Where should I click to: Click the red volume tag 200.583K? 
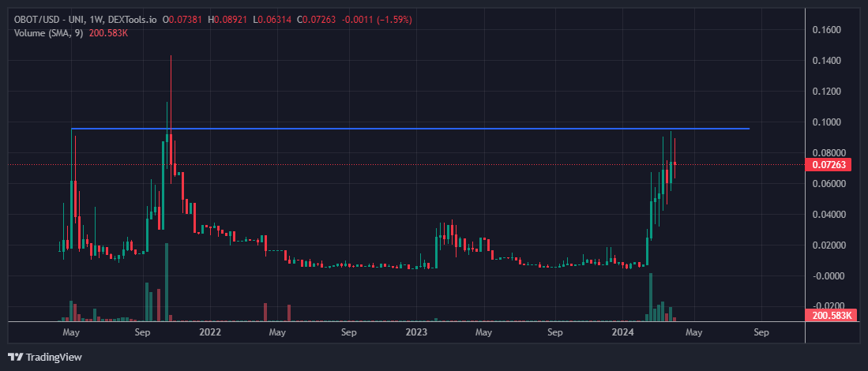point(832,316)
